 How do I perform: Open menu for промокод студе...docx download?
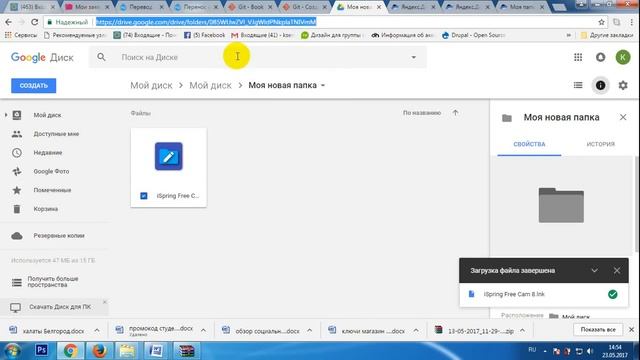pyautogui.click(x=203, y=330)
